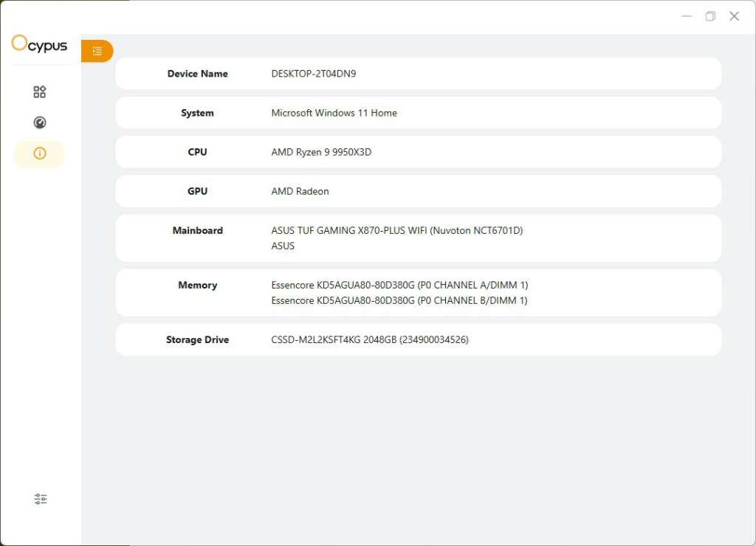Select AMD Ryzen 9 9950X3D text

coord(321,152)
